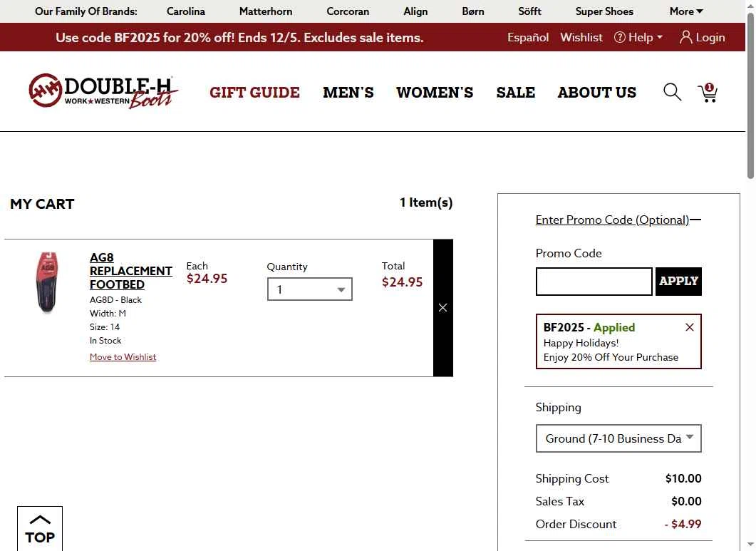Click the Order Discount amount - $4.99

683,524
